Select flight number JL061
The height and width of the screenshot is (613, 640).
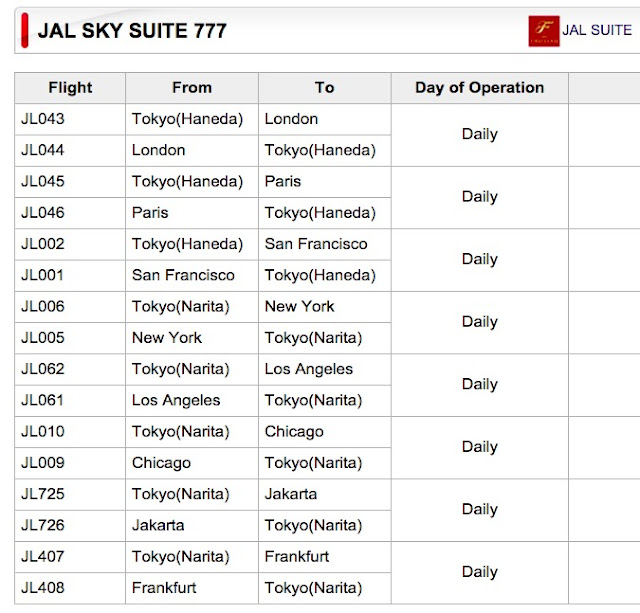click(42, 400)
